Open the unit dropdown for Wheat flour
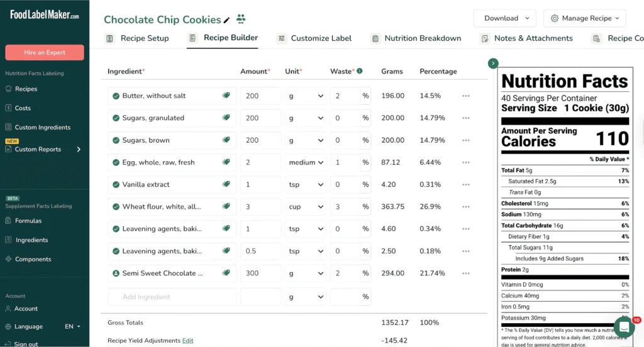This screenshot has width=644, height=347. 306,207
